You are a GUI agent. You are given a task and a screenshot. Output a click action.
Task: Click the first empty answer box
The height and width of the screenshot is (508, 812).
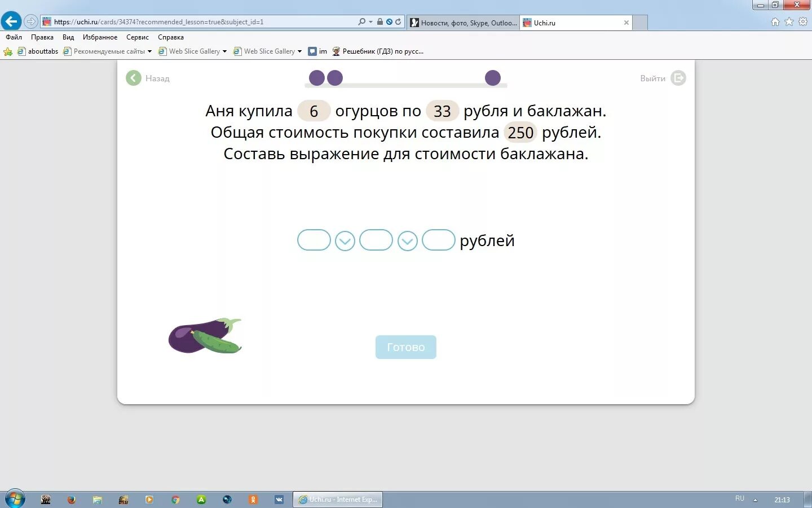314,240
